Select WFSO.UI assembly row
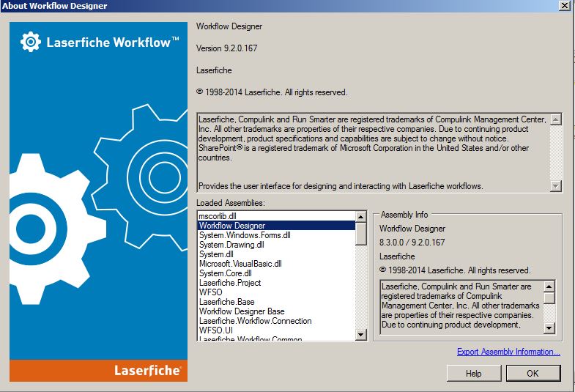 (276, 330)
